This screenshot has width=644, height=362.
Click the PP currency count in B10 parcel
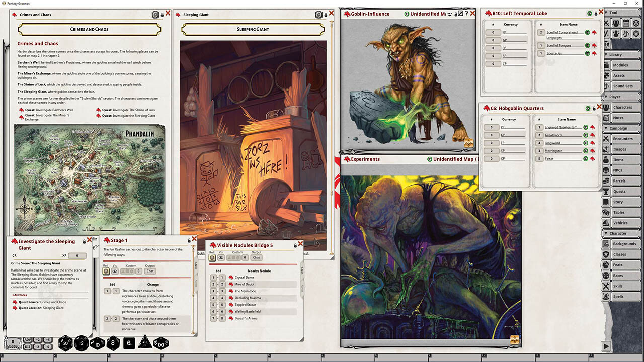click(x=493, y=32)
